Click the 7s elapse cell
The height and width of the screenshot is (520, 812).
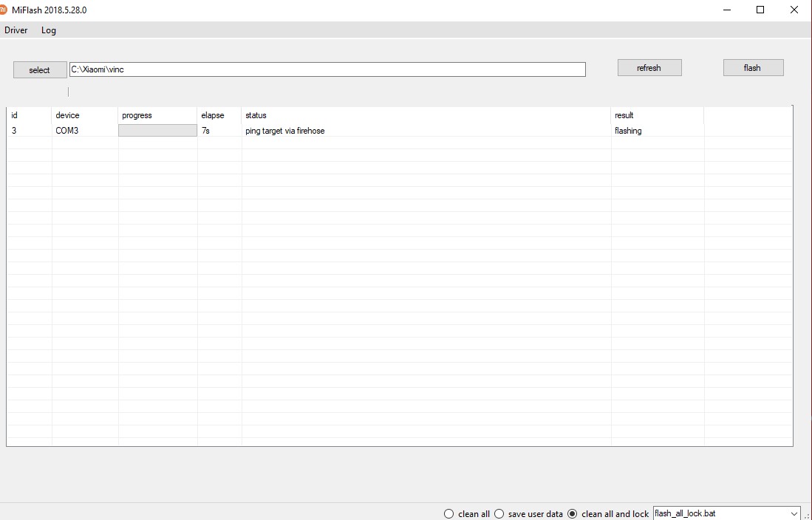pos(219,131)
